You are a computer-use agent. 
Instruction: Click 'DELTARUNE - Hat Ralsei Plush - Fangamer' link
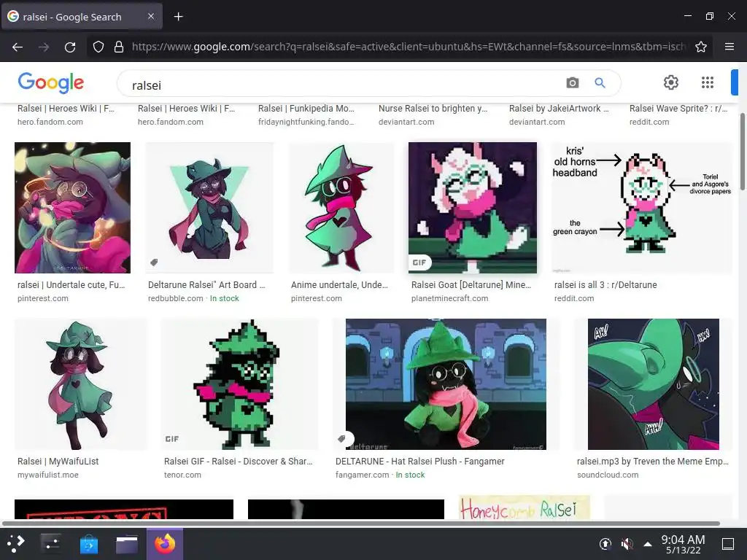click(x=419, y=462)
